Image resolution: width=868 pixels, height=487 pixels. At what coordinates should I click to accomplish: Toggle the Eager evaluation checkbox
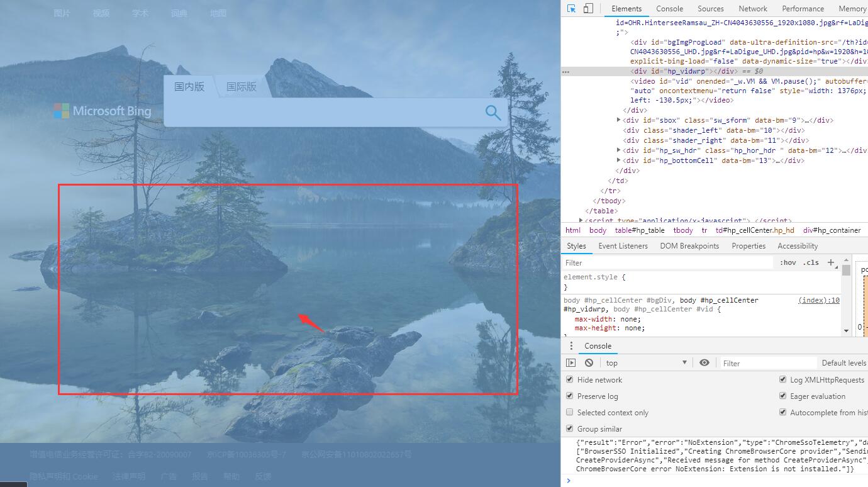(x=782, y=396)
